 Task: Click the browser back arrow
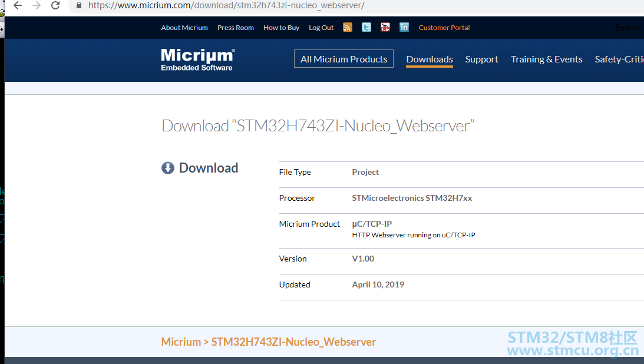pyautogui.click(x=18, y=5)
